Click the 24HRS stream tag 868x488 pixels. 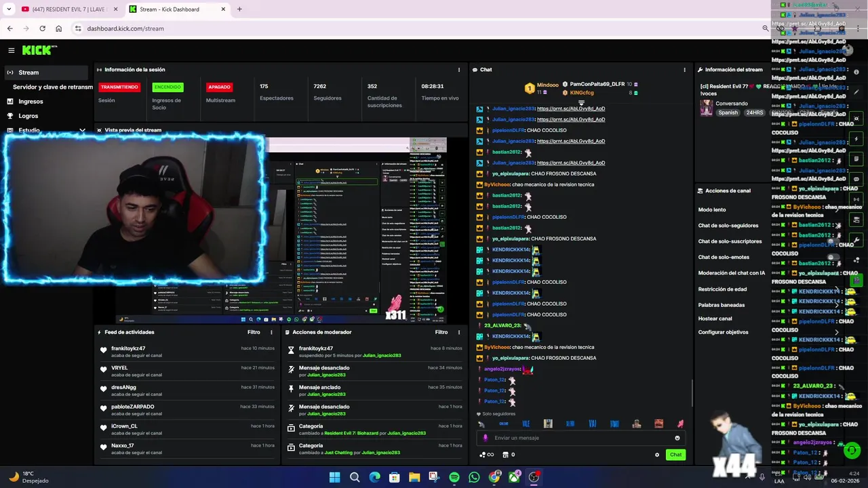click(754, 113)
